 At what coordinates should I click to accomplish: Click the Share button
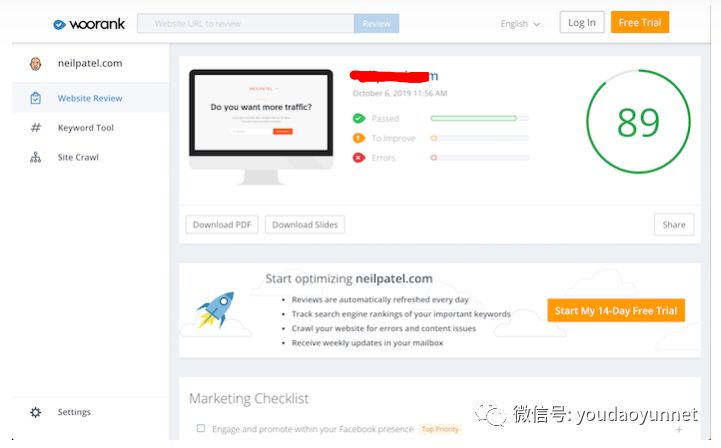[674, 224]
